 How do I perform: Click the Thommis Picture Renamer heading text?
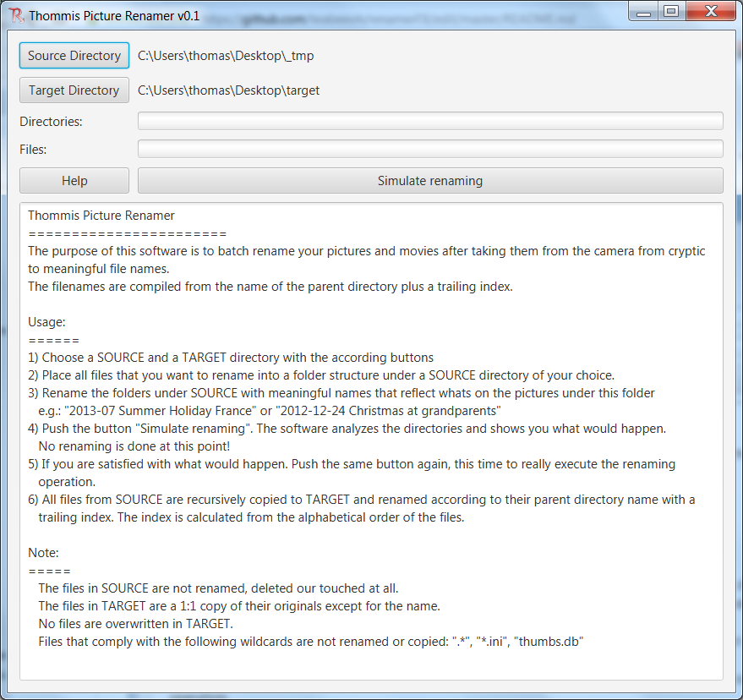[101, 215]
